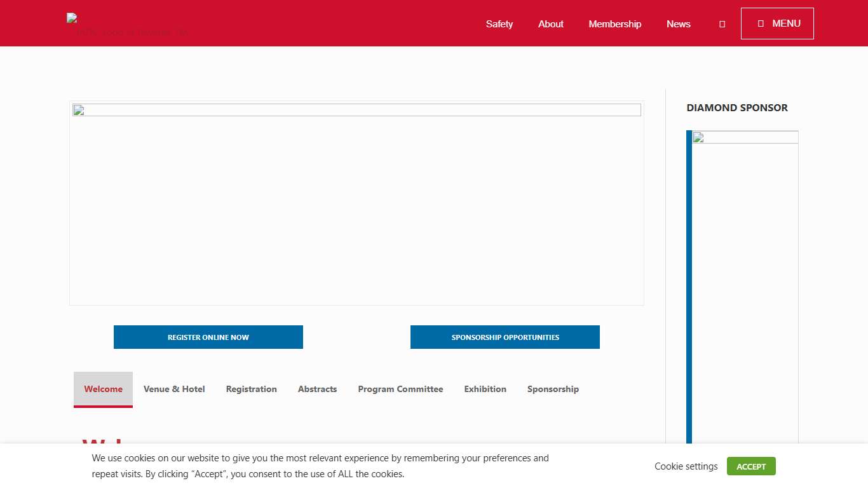Open the Registration tab
Viewport: 868px width, 488px height.
[x=251, y=389]
